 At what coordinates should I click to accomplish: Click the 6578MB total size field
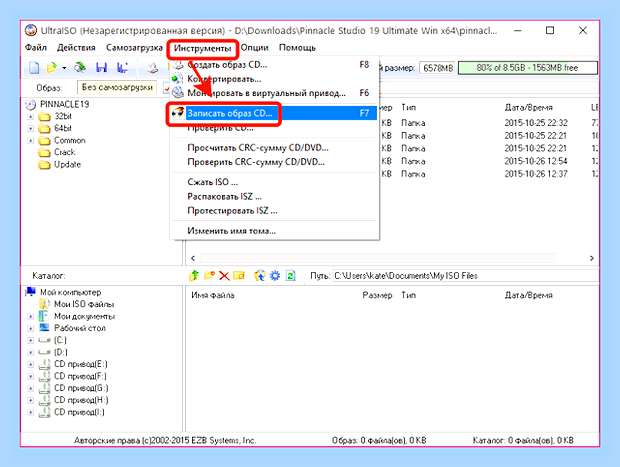coord(437,68)
